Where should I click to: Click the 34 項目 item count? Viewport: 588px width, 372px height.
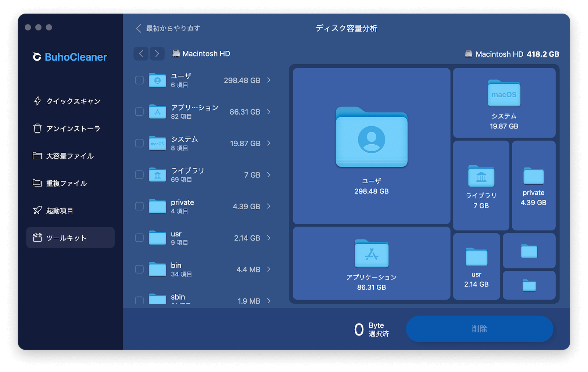tap(182, 274)
